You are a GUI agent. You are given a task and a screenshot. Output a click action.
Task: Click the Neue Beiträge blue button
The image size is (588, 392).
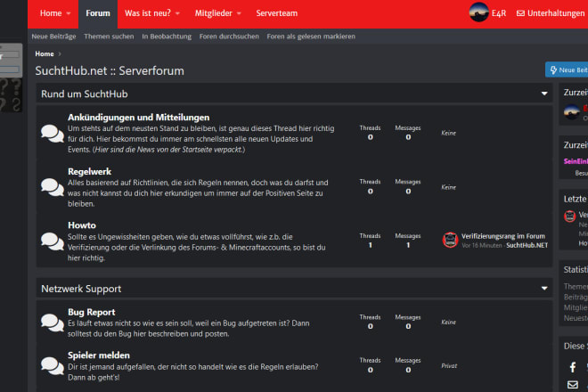pyautogui.click(x=567, y=69)
